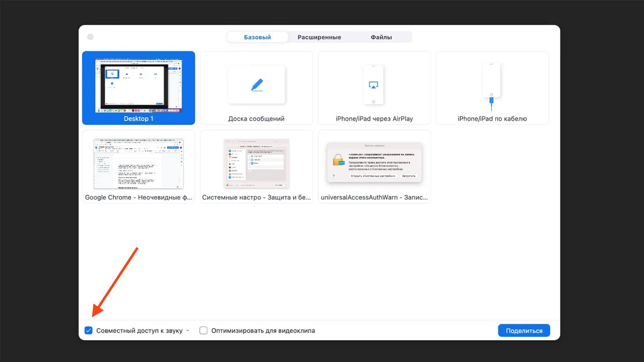
Task: Choose the iPhone/iPad AirPlay device icon
Action: (373, 85)
